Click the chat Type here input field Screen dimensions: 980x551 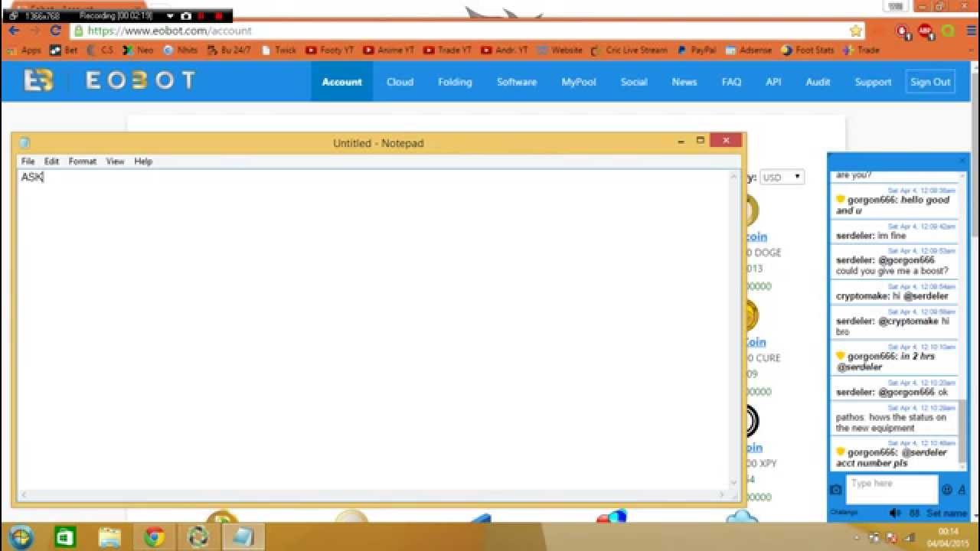892,489
